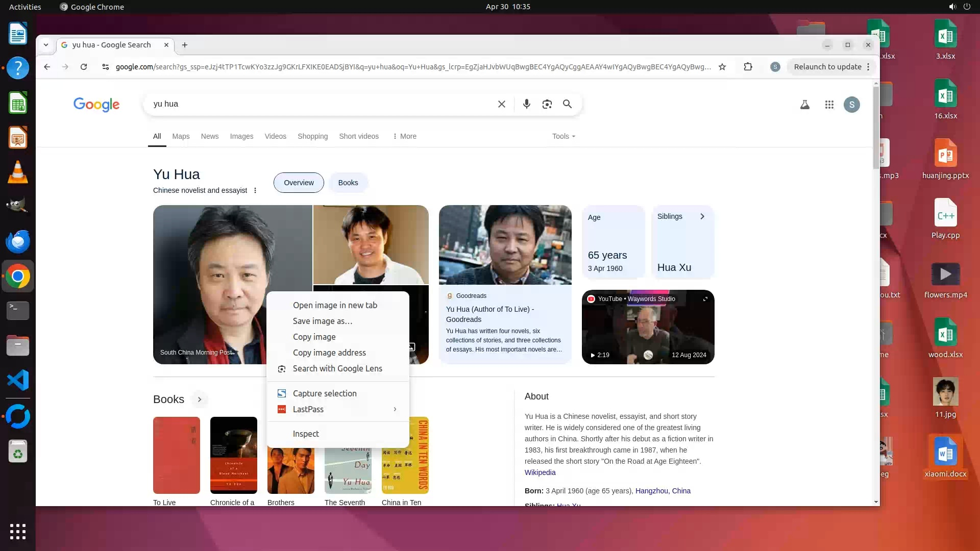Click the page vertical scrollbar
Screen dimensions: 980x551
876,128
